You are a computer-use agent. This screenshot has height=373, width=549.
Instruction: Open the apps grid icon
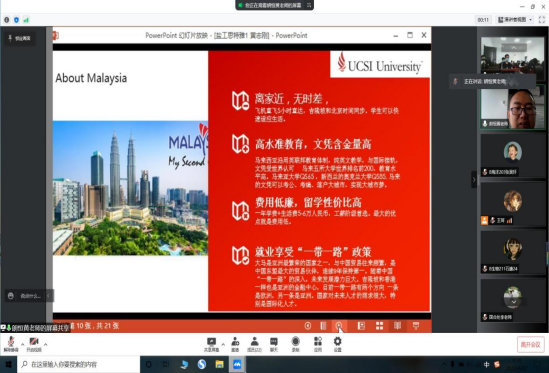(x=318, y=344)
